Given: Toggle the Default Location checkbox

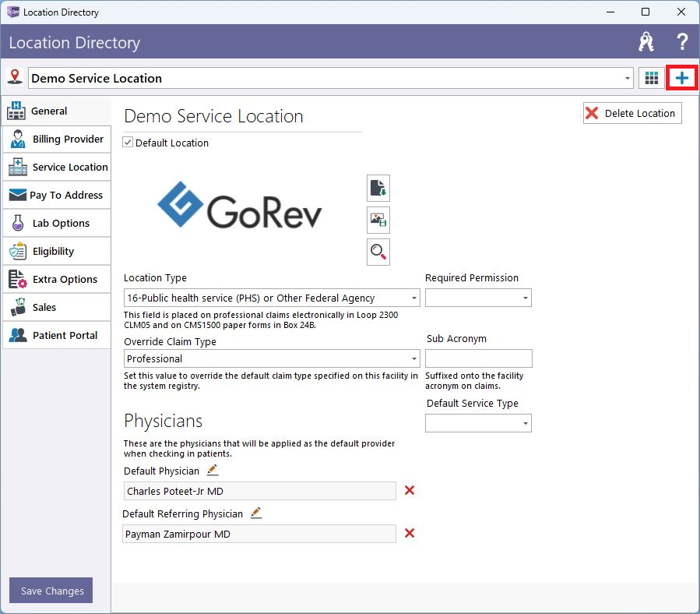Looking at the screenshot, I should click(128, 143).
